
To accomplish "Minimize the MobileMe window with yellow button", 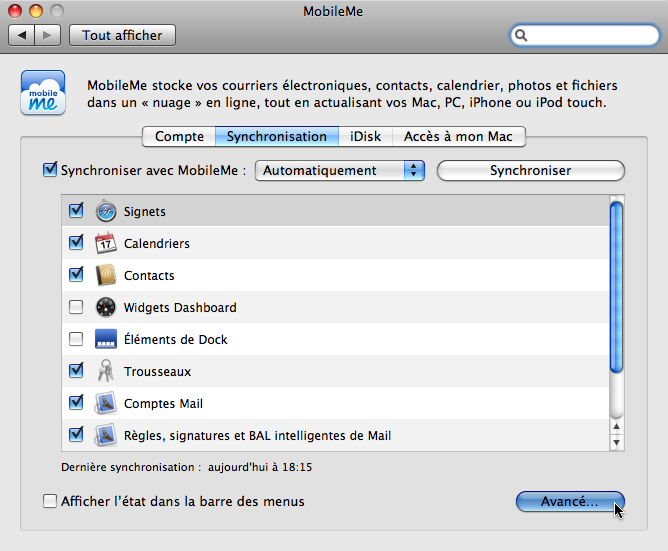I will point(36,11).
